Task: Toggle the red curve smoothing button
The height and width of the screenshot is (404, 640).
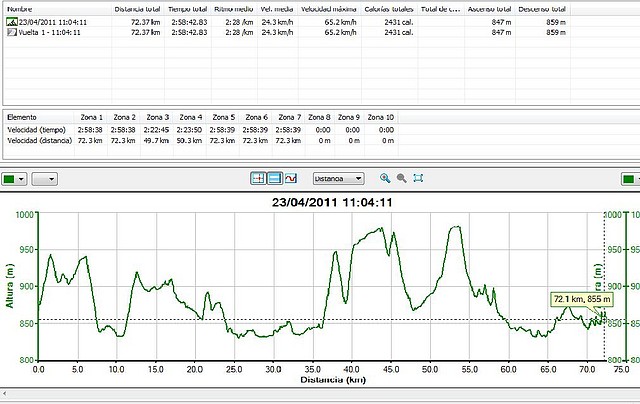Action: pyautogui.click(x=291, y=178)
